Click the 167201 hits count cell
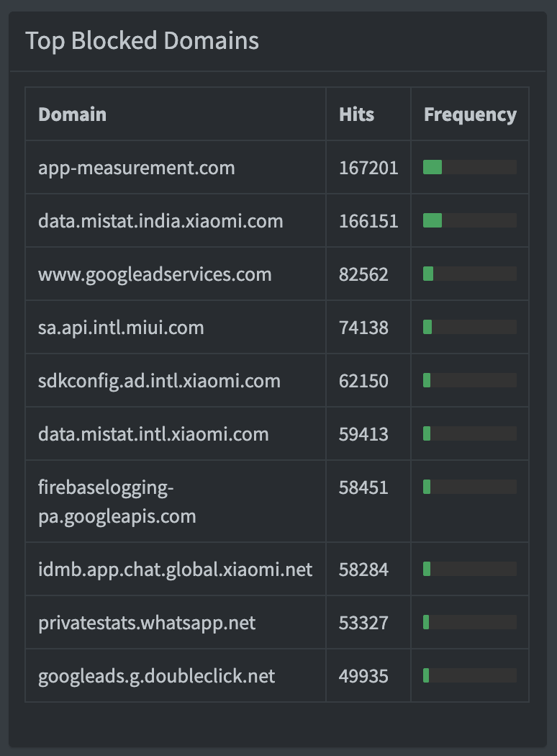557x756 pixels. tap(368, 168)
